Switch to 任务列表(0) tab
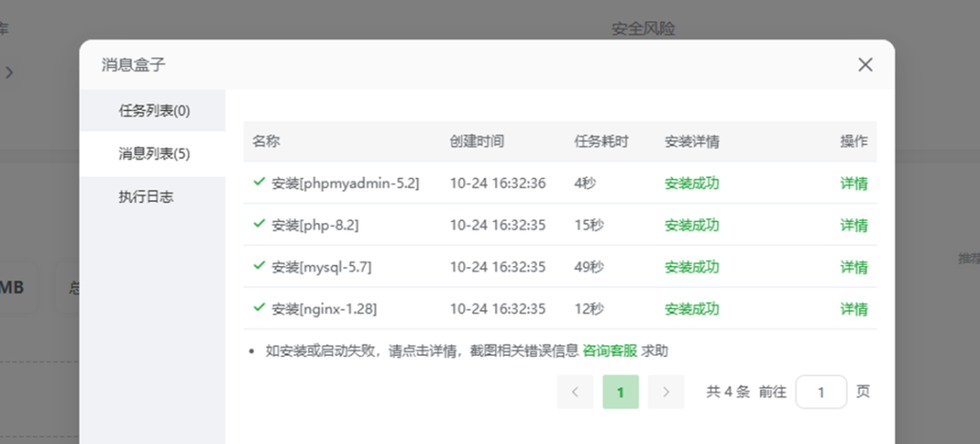Image resolution: width=980 pixels, height=444 pixels. [x=154, y=110]
